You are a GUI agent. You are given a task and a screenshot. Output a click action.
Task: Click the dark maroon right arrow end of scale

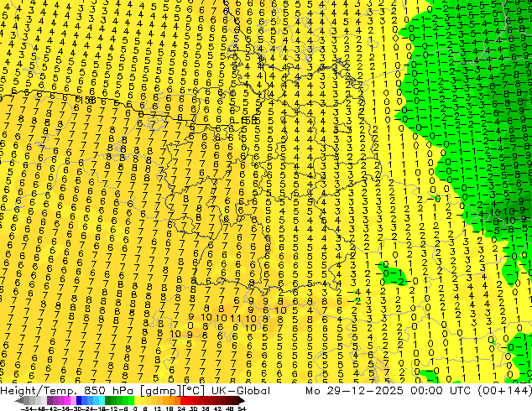242,400
